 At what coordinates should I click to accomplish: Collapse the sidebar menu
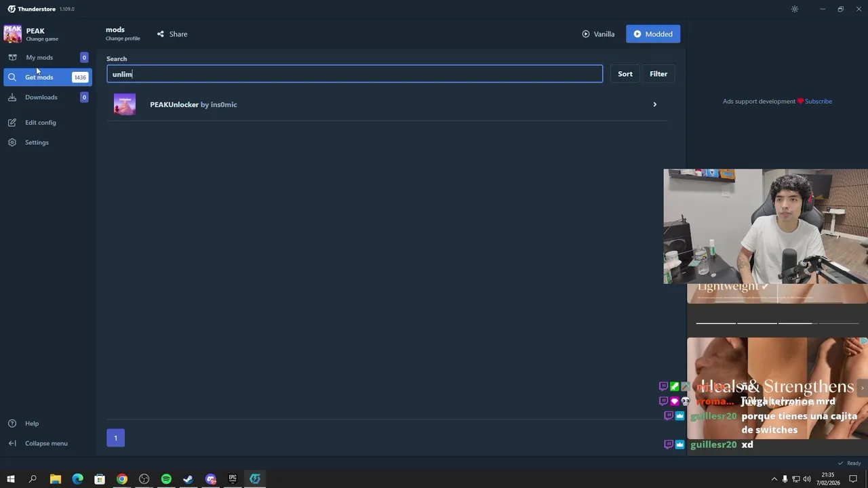(x=46, y=443)
